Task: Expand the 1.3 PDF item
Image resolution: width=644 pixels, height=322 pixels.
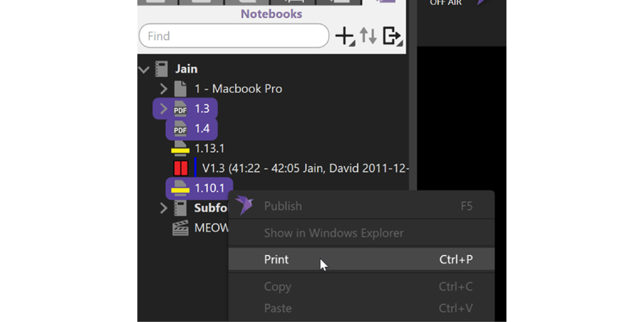Action: (x=164, y=109)
